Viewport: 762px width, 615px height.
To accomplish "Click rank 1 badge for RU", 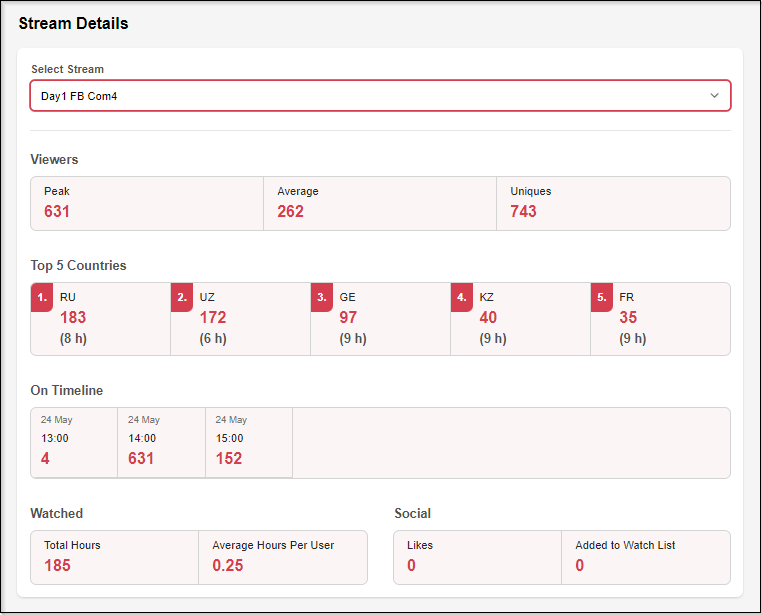I will coord(42,297).
